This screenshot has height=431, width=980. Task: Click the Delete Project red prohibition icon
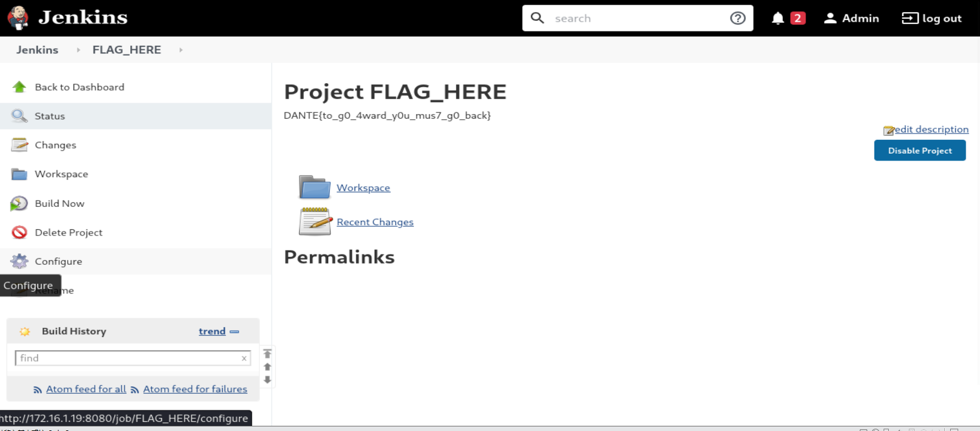[x=20, y=232]
